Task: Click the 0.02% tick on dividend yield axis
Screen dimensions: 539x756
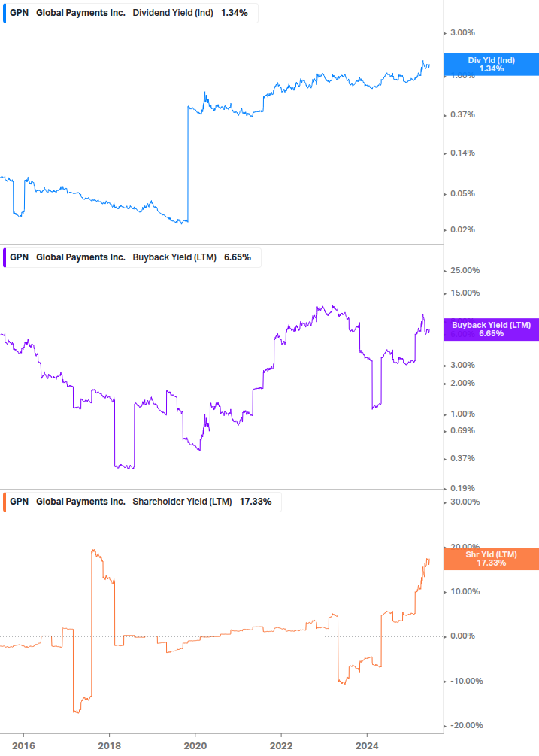Action: (462, 230)
